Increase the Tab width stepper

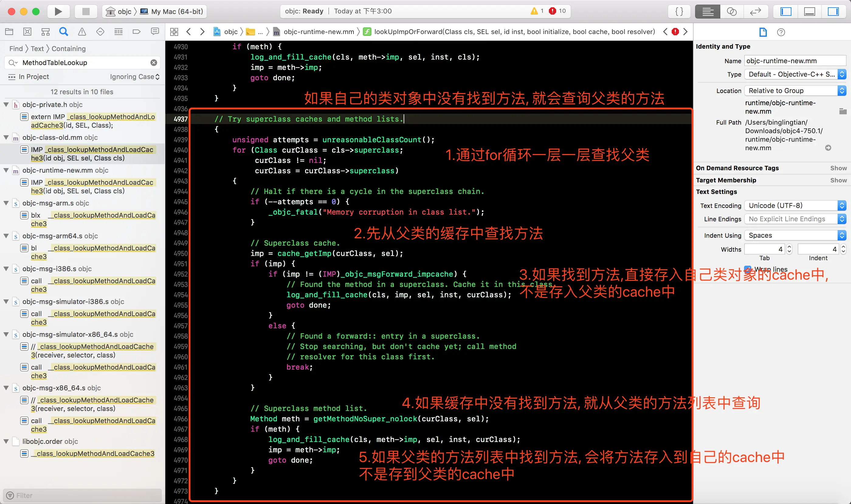[789, 247]
